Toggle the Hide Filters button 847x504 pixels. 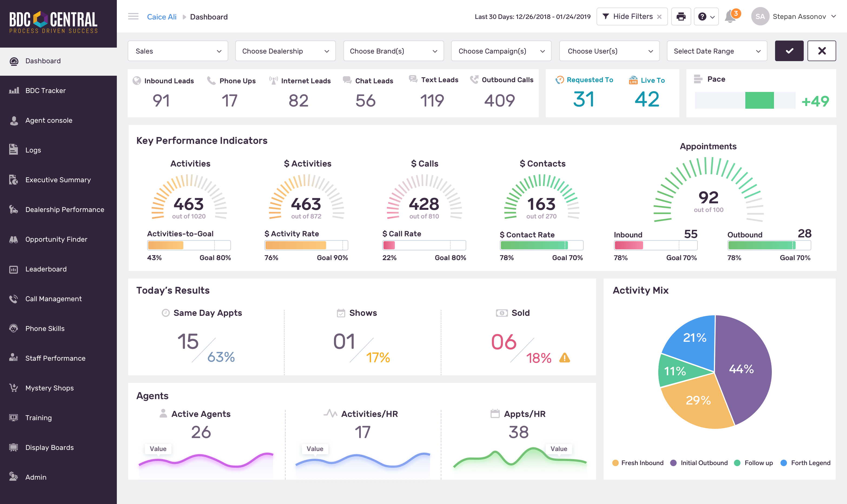(632, 17)
